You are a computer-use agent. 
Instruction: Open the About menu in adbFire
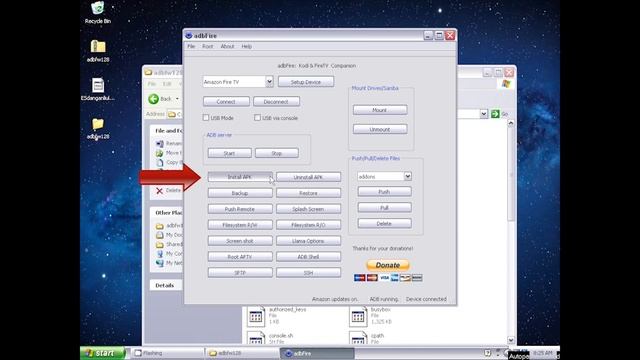click(x=227, y=47)
